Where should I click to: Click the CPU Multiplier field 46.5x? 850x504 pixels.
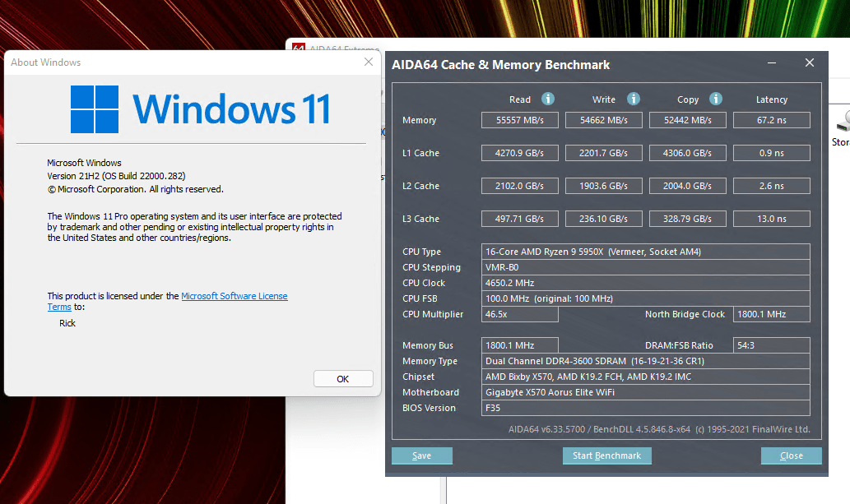[520, 314]
